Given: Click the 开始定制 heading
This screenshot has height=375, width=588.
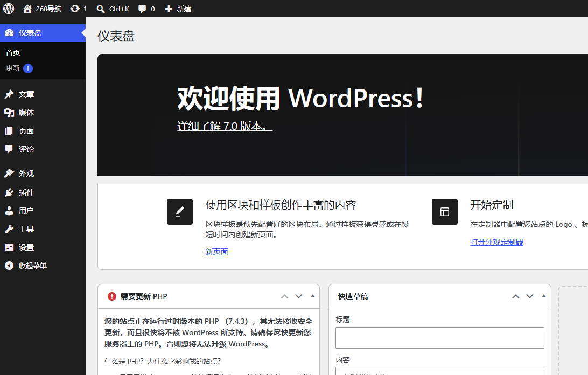Looking at the screenshot, I should pos(492,205).
